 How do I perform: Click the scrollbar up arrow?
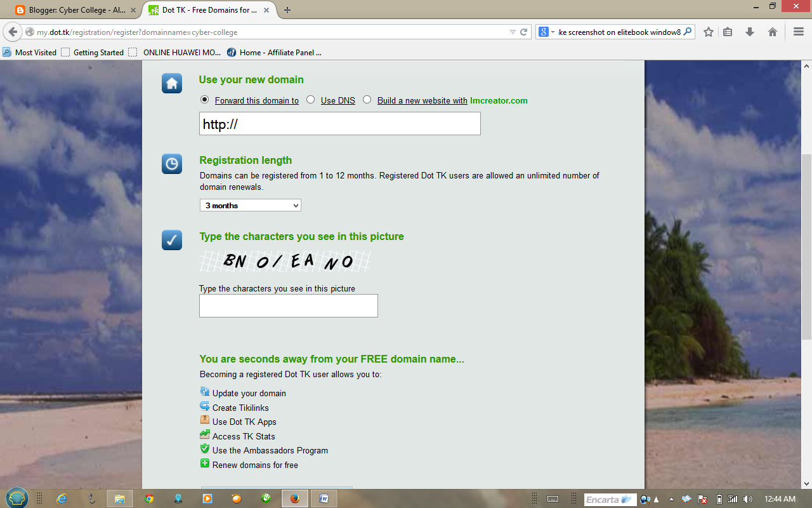[x=806, y=65]
